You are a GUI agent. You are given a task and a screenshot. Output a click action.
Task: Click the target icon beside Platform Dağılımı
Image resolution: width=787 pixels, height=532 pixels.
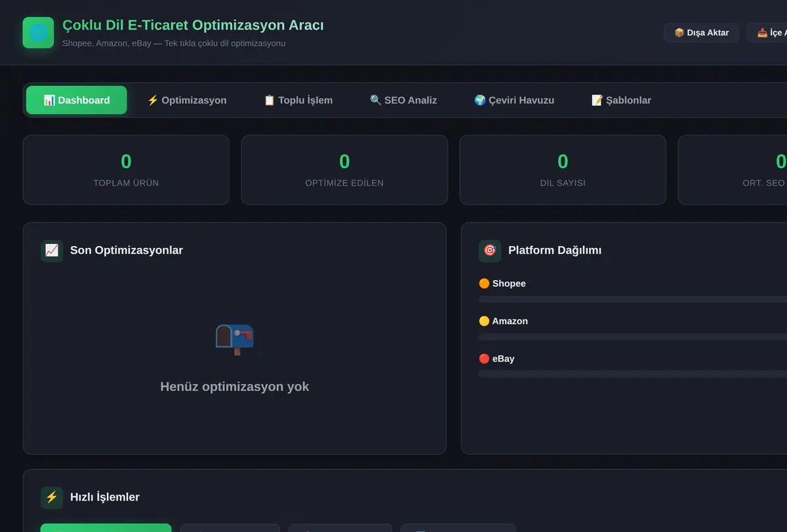coord(490,251)
